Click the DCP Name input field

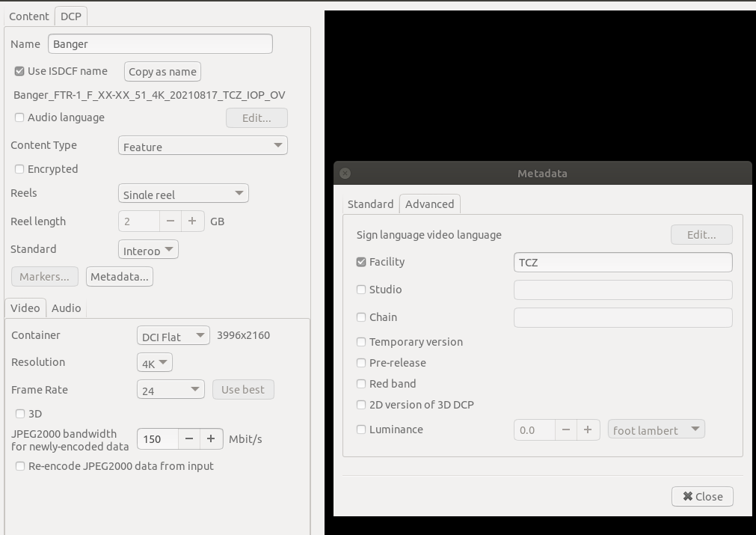click(x=160, y=44)
